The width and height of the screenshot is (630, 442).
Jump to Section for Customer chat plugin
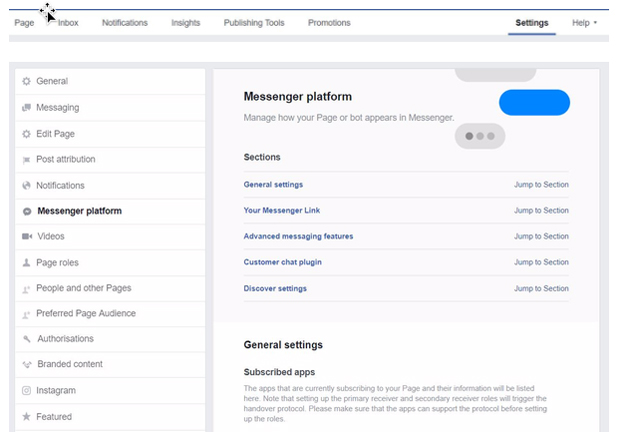[x=541, y=262]
